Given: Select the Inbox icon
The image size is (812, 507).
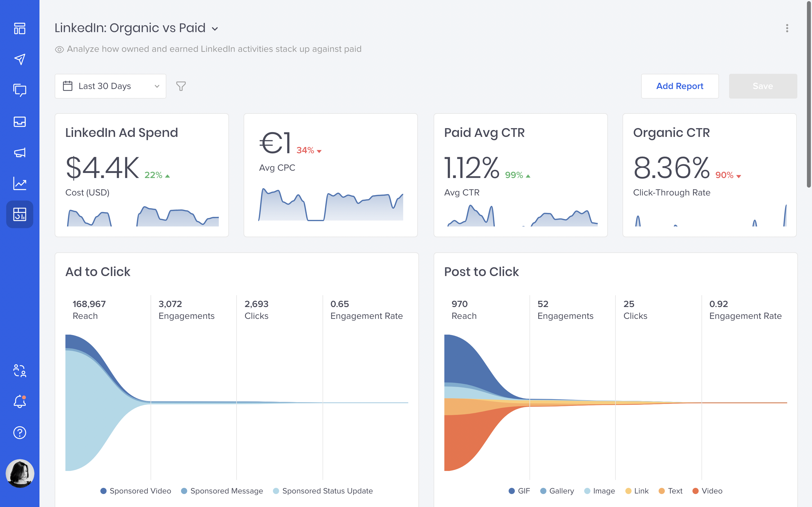Looking at the screenshot, I should [20, 122].
